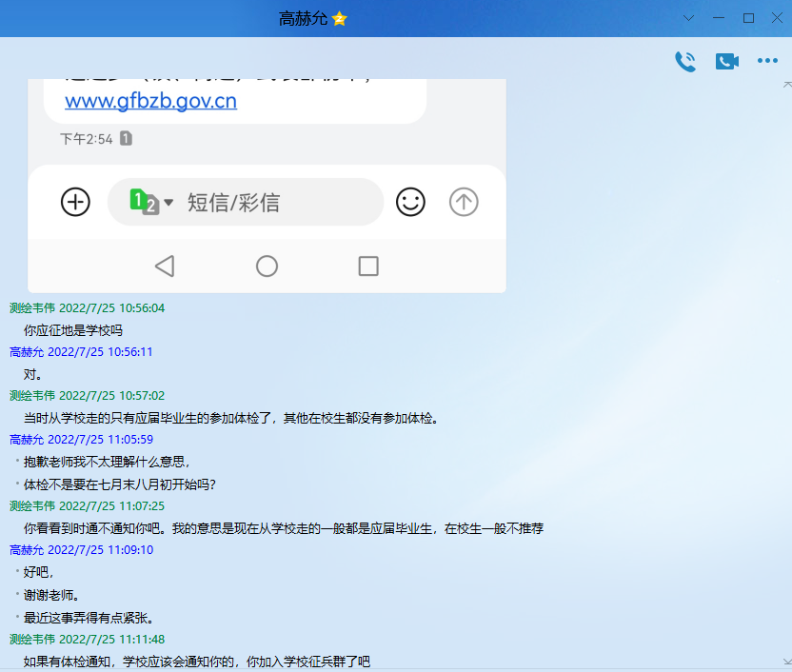Click sender name 测绘韦伟 at 10:56:04
This screenshot has width=792, height=672.
coord(32,308)
